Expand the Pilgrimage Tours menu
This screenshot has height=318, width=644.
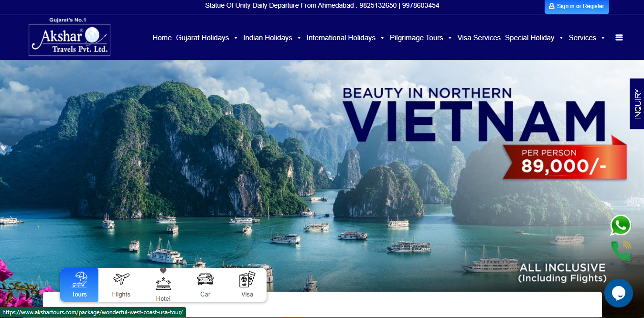(420, 38)
